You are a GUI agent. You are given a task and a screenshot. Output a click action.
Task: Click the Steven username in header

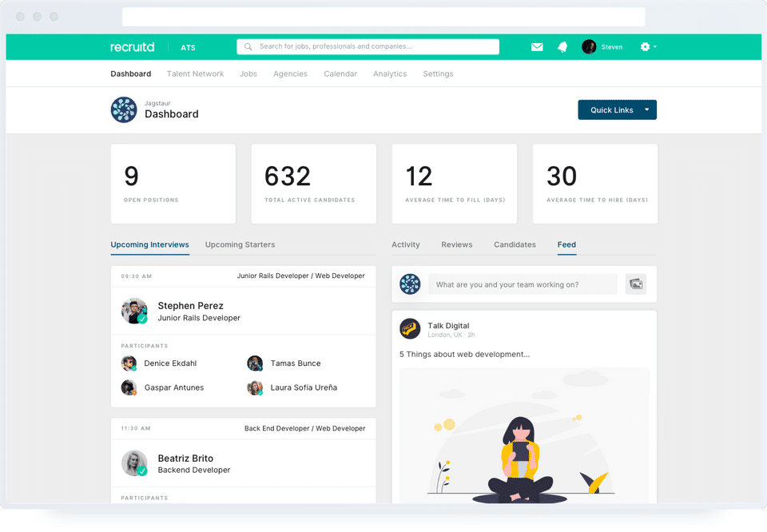(x=612, y=47)
